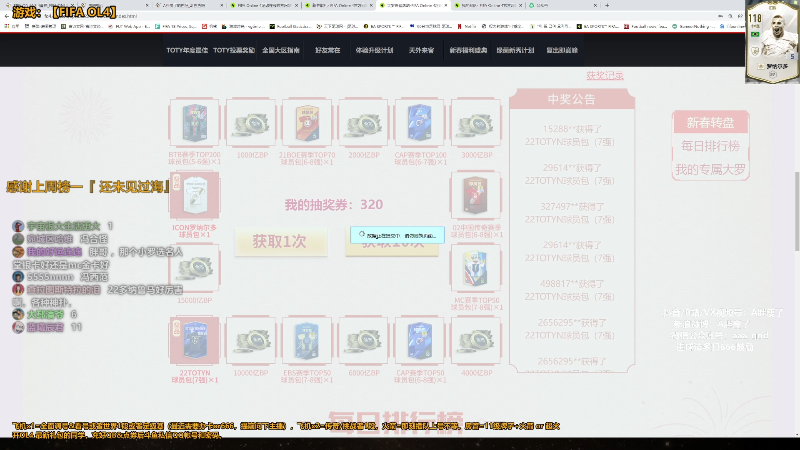800x450 pixels.
Task: Select the 3000亿BP coin prize tile
Action: pyautogui.click(x=476, y=123)
